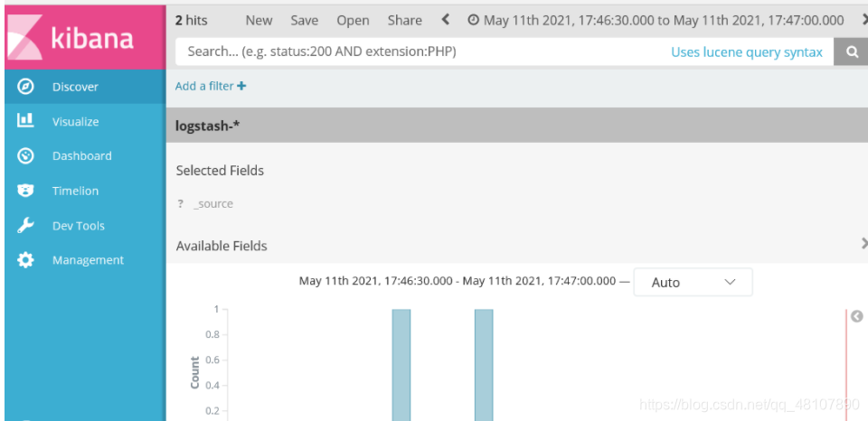868x421 pixels.
Task: Step time range backward with left arrow
Action: point(445,20)
